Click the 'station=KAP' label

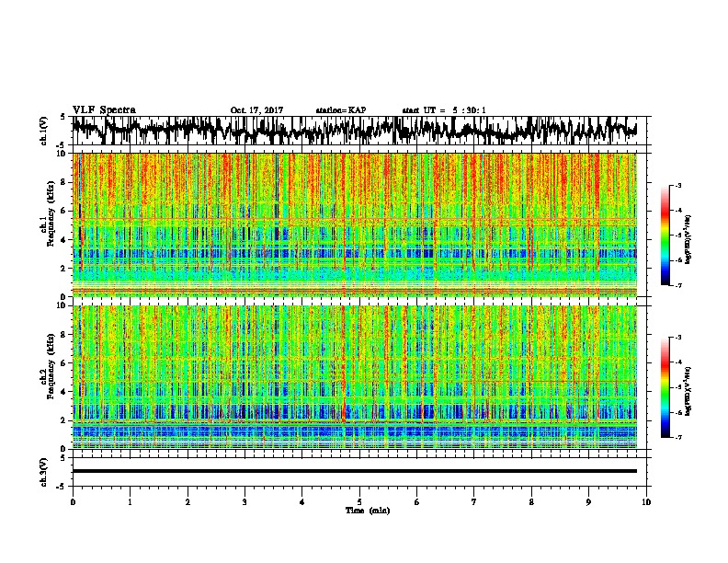pos(341,110)
